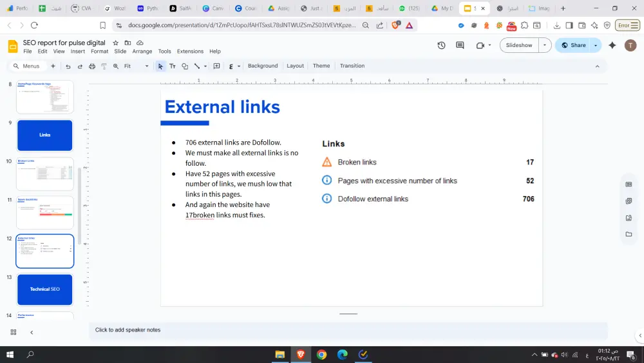Open the File menu
Screen dimensions: 644x363
[28, 52]
